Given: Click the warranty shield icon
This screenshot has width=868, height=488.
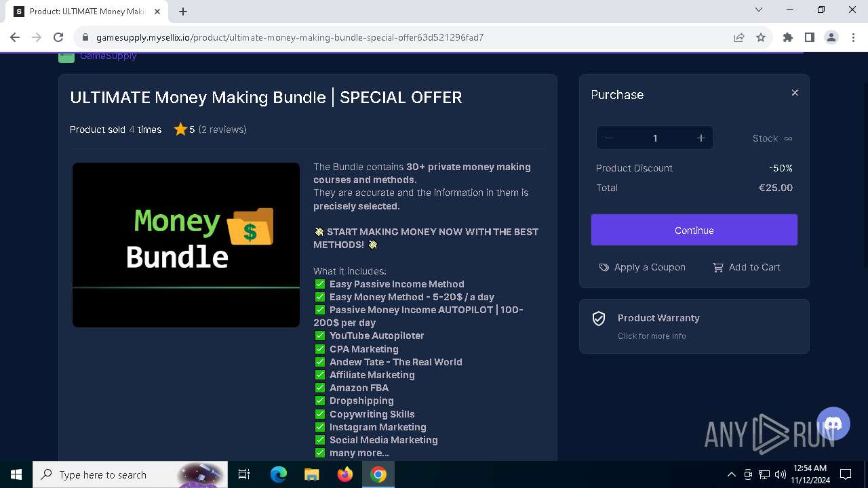Looking at the screenshot, I should click(x=599, y=319).
